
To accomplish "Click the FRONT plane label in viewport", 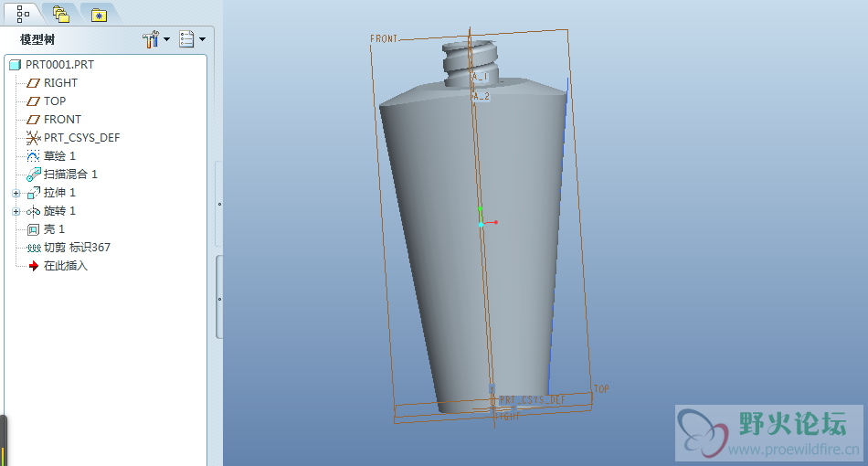I will pos(384,38).
